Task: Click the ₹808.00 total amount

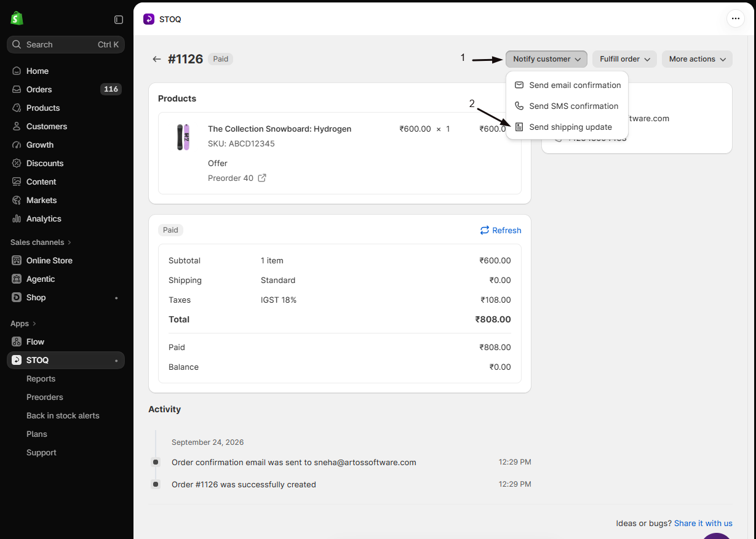Action: coord(493,319)
